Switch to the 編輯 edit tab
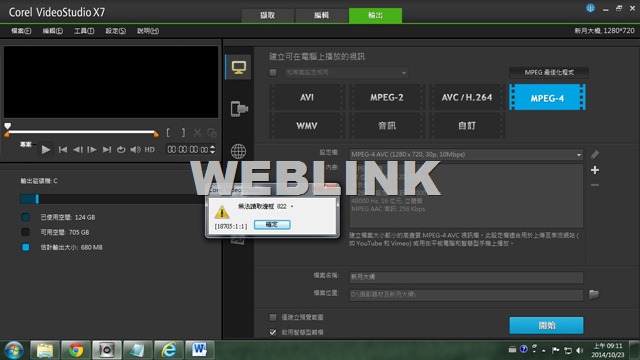Viewport: 640px width, 360px height. [x=321, y=16]
